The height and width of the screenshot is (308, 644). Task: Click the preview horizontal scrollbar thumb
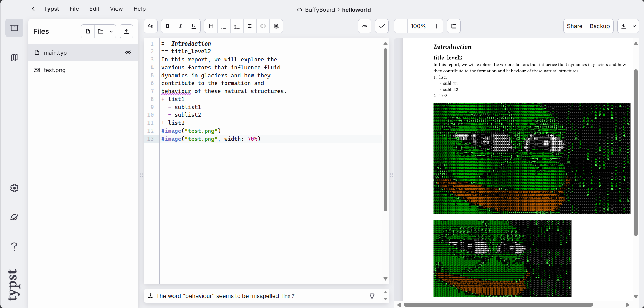tap(498, 305)
